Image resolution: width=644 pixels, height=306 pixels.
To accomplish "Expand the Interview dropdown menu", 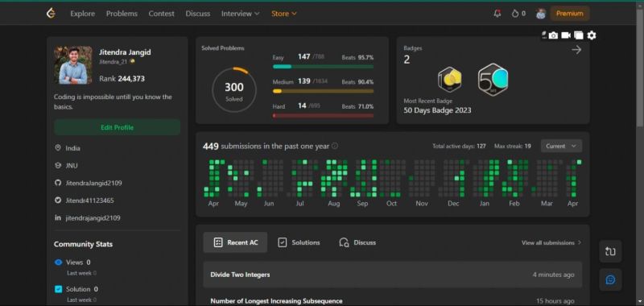I will [241, 14].
